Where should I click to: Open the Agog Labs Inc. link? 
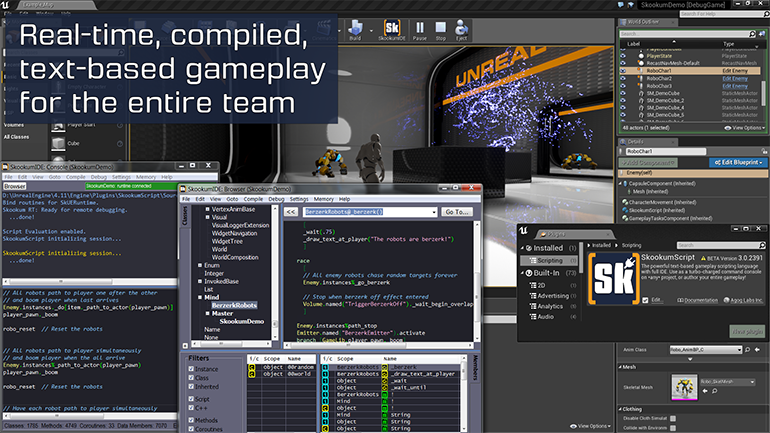click(742, 300)
